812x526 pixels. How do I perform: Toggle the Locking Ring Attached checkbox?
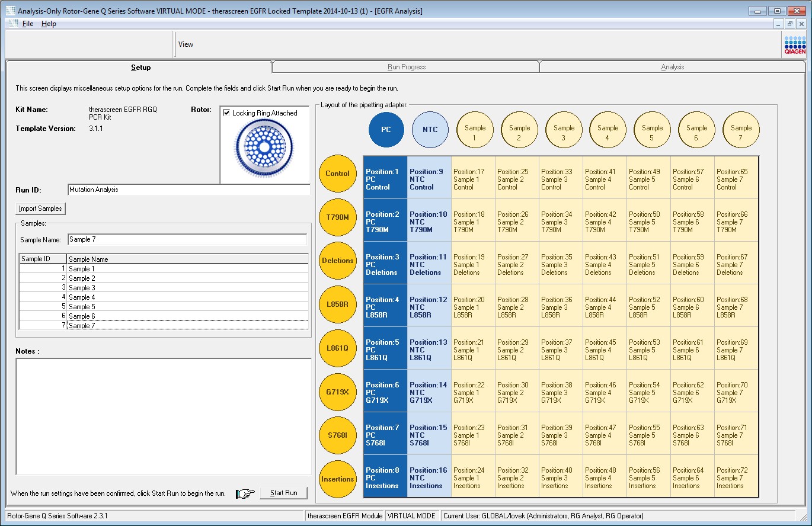(226, 113)
